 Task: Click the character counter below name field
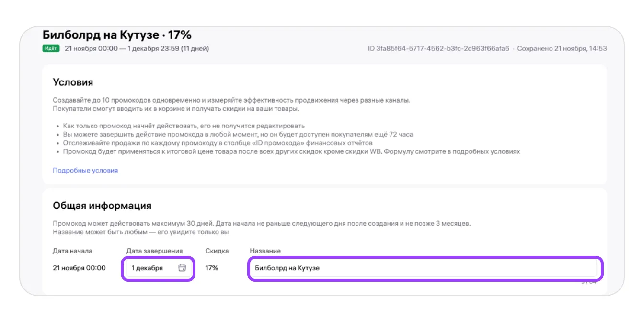[588, 283]
